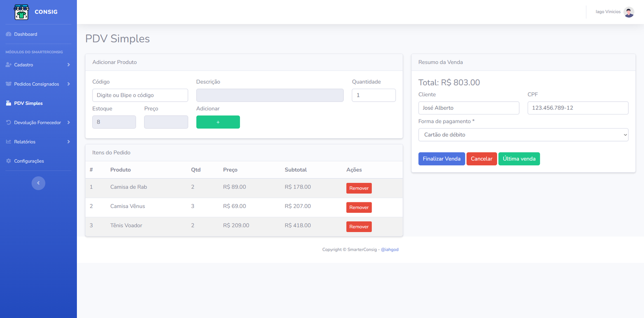Open the Configurações menu item

29,161
